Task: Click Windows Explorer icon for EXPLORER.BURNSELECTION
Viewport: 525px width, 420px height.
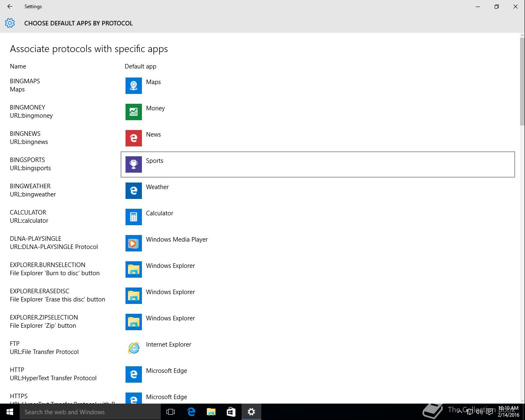Action: pyautogui.click(x=134, y=269)
